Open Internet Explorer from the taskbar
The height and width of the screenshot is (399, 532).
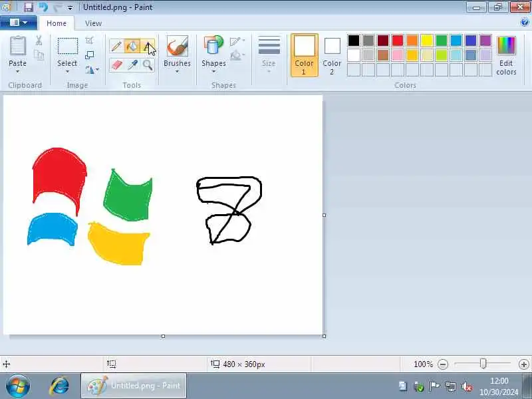pyautogui.click(x=59, y=386)
